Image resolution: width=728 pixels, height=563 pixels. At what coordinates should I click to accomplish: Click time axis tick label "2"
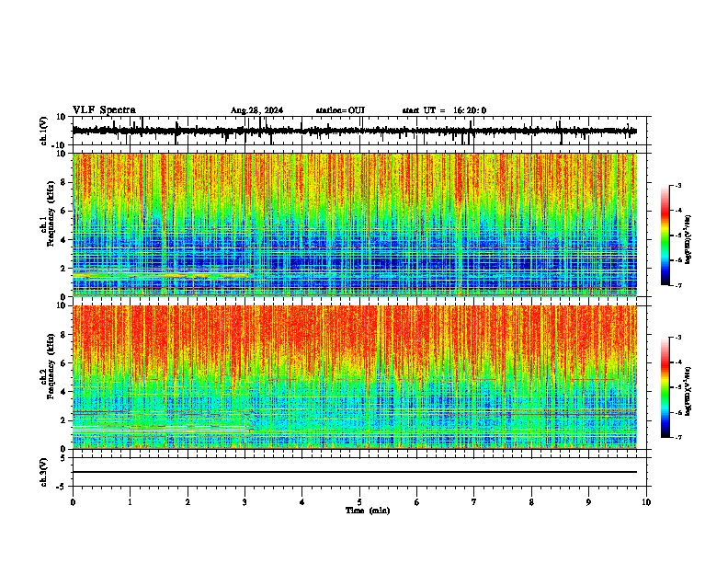click(x=188, y=502)
